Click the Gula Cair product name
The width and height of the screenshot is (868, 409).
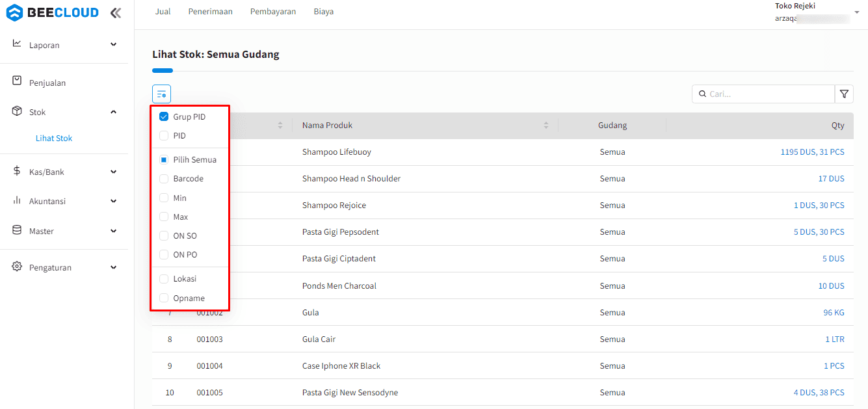(x=319, y=339)
